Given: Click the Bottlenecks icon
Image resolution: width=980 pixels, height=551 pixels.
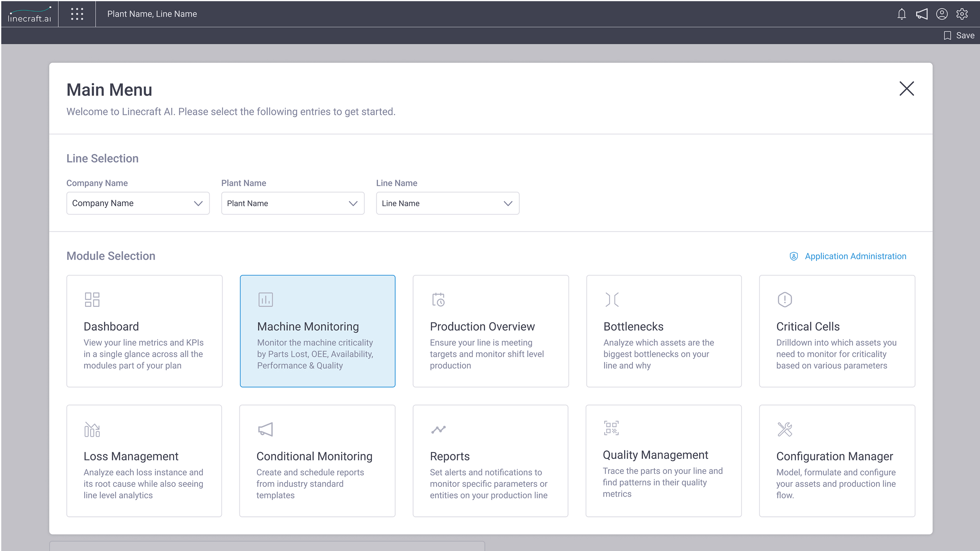Looking at the screenshot, I should tap(612, 300).
